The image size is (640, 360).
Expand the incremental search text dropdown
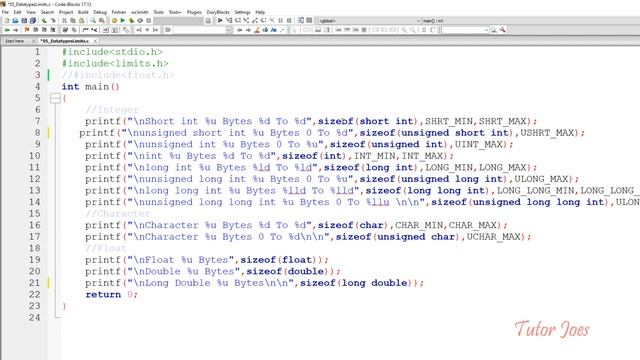[x=229, y=30]
